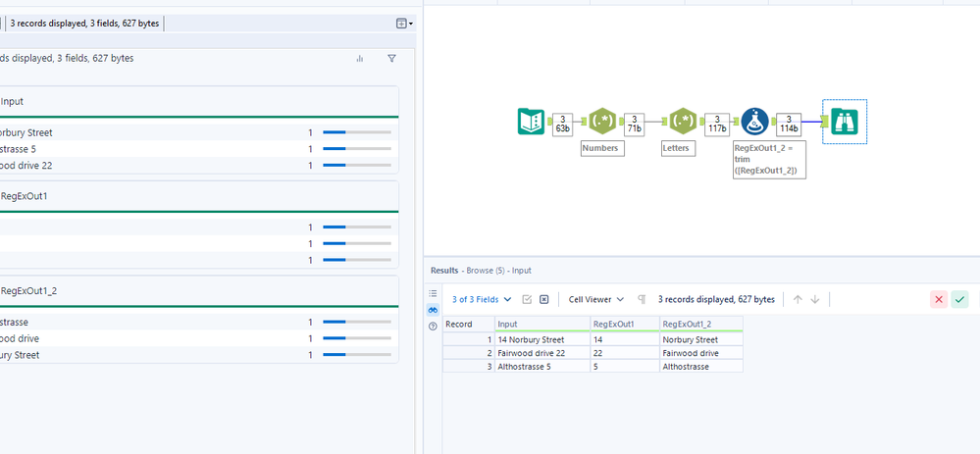980x454 pixels.
Task: Click the frequency bar of 'orbury Street' row
Action: [x=357, y=132]
